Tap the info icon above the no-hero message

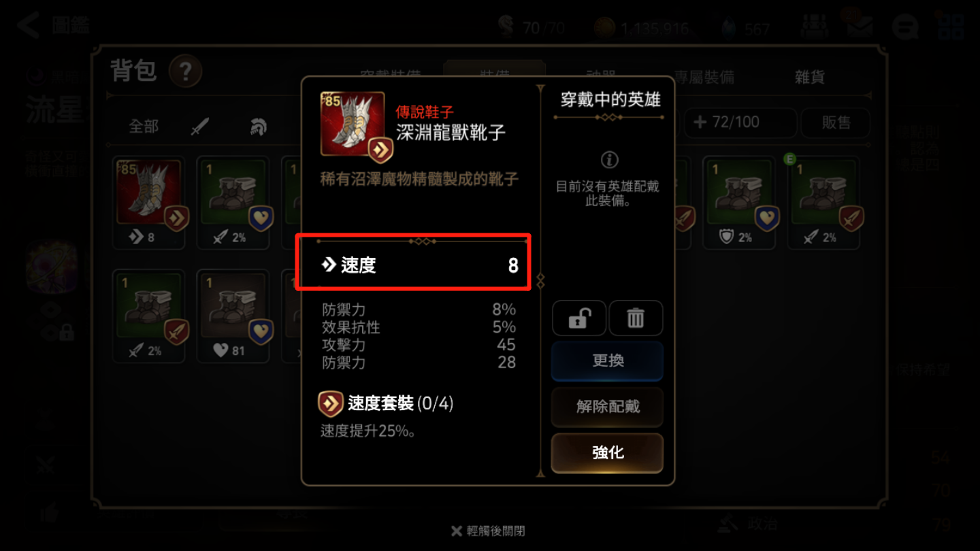609,160
